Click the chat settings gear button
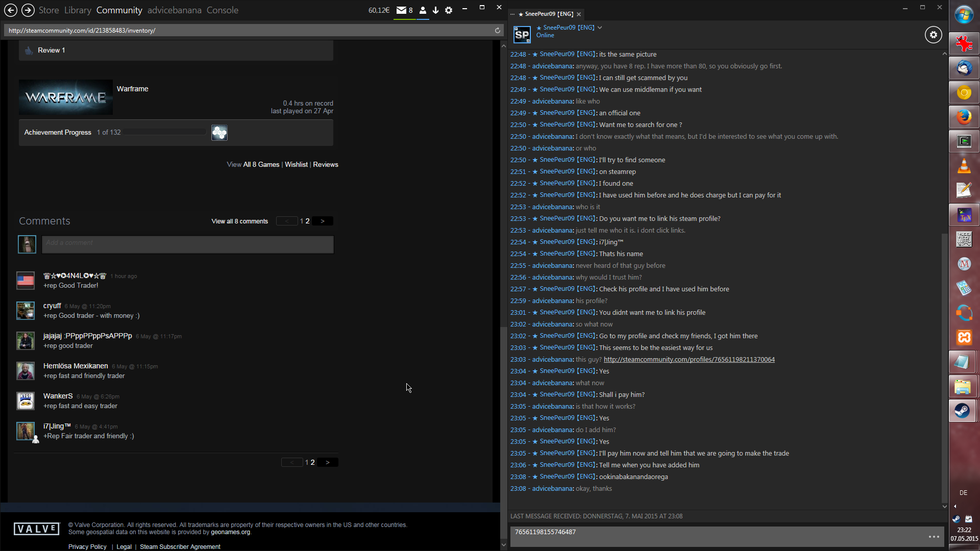 point(933,35)
